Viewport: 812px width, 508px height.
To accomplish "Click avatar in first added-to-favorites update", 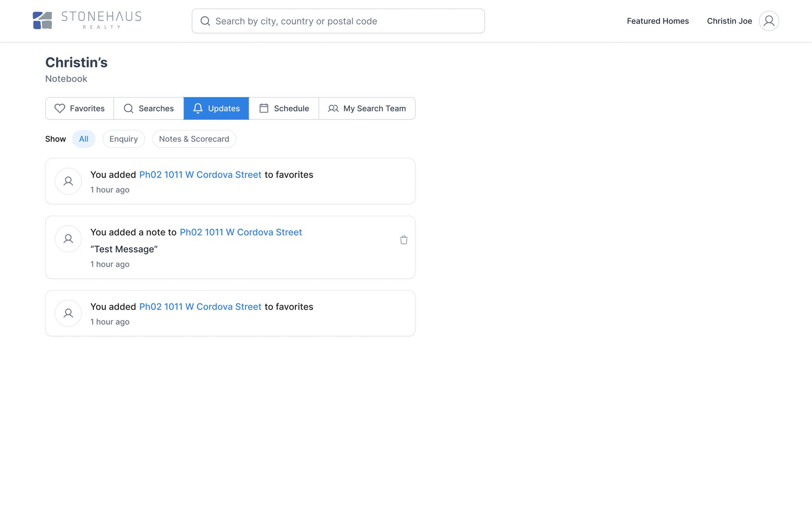I will coord(68,181).
